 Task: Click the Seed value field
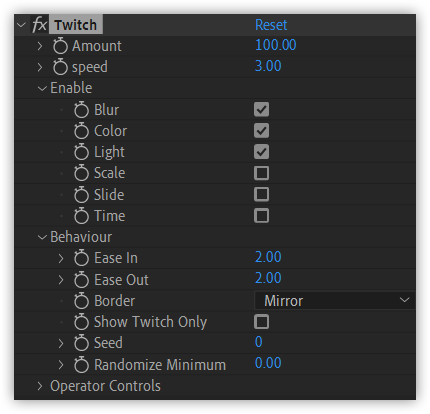pos(259,342)
